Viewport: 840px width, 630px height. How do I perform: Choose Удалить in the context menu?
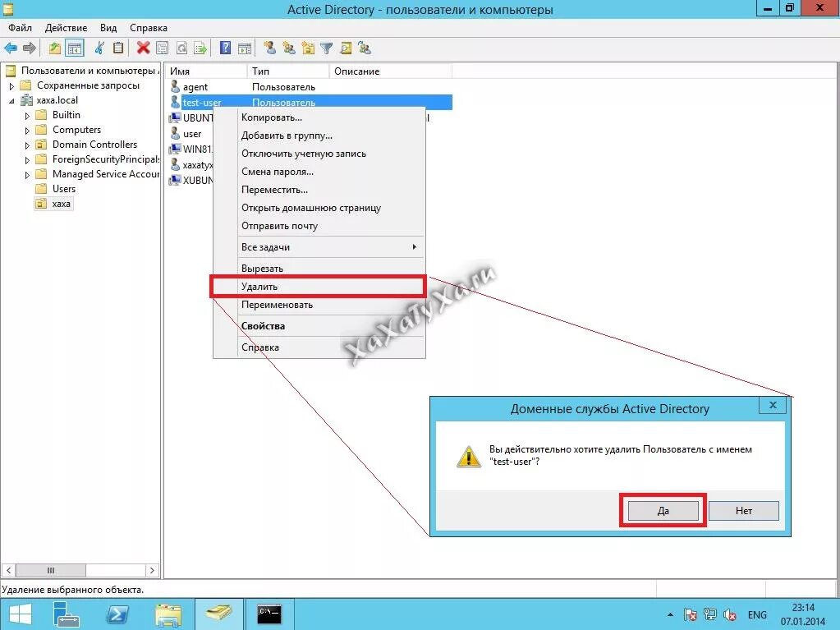[x=319, y=287]
